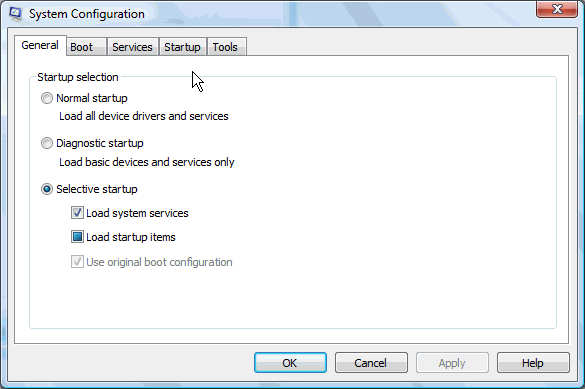585x389 pixels.
Task: Click the System Configuration title text
Action: pos(87,14)
